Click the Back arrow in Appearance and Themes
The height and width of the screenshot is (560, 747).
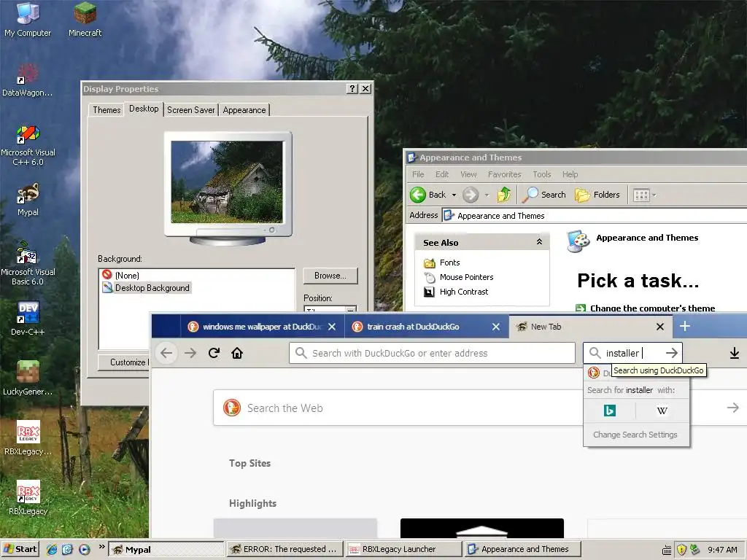point(418,195)
